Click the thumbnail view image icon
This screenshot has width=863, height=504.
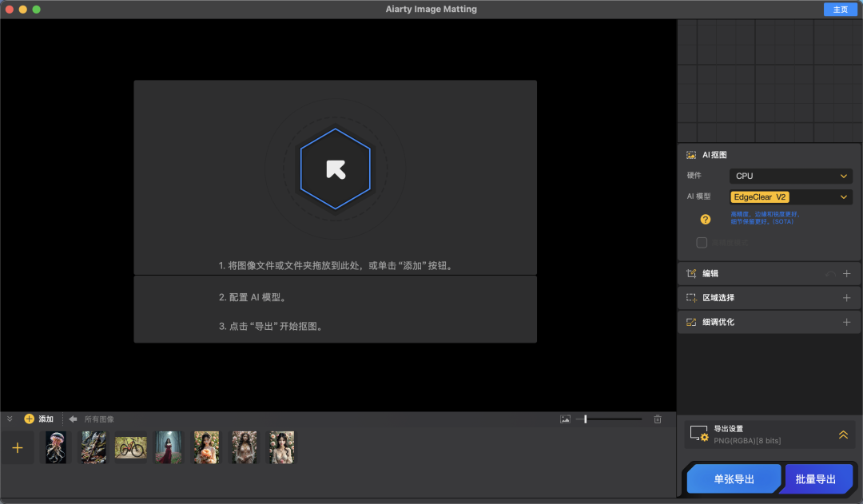(x=566, y=419)
